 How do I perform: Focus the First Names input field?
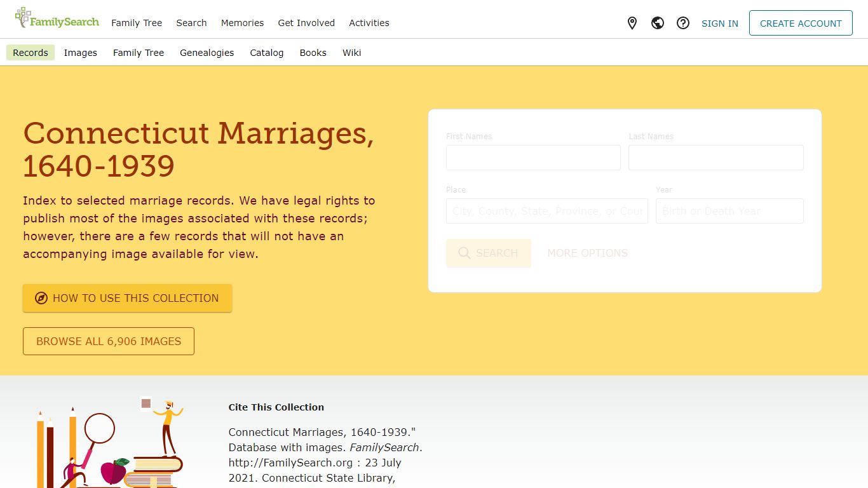(x=533, y=158)
